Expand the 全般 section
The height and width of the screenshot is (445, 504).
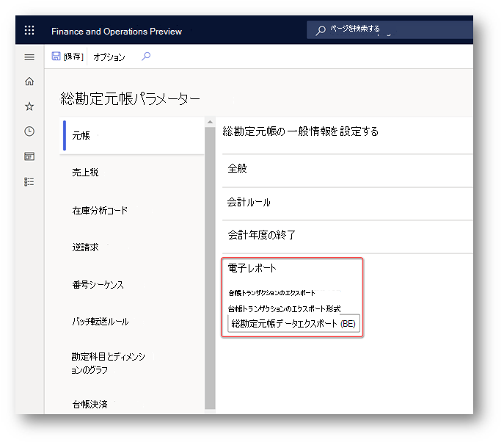pos(347,168)
